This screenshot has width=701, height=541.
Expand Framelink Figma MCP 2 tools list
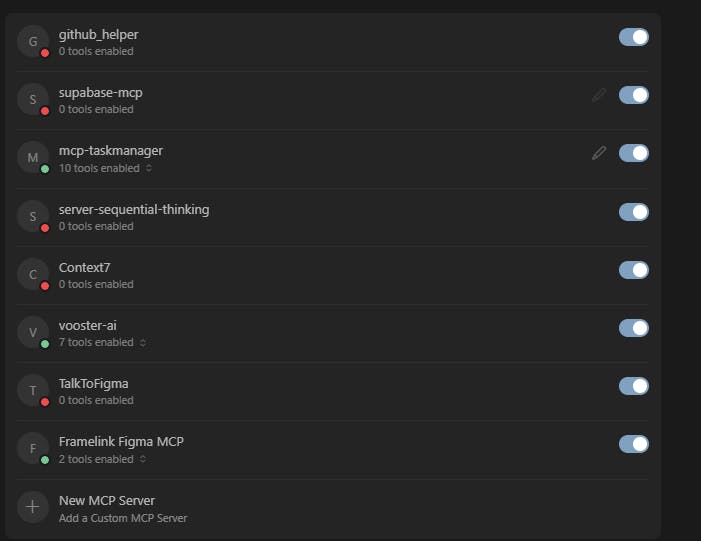pos(102,459)
